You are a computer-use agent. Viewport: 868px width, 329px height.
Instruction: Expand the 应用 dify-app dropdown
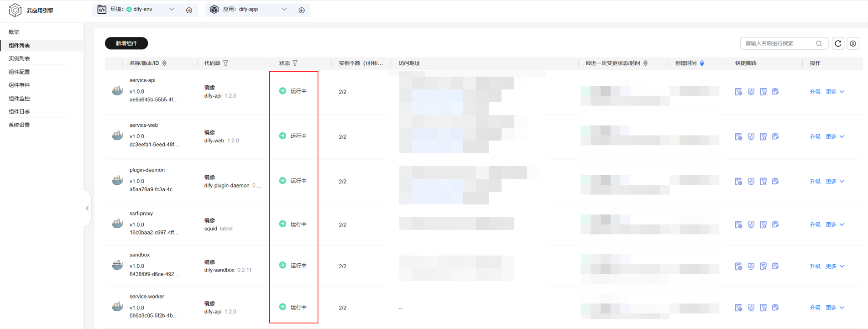point(284,10)
